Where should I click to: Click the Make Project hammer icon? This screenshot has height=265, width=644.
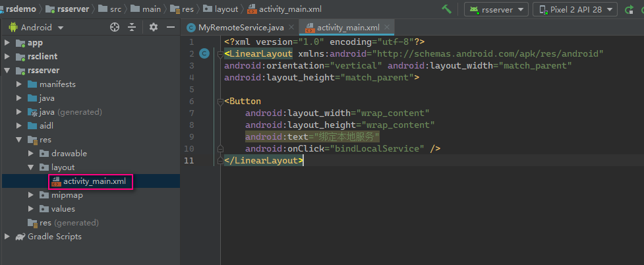pyautogui.click(x=447, y=9)
